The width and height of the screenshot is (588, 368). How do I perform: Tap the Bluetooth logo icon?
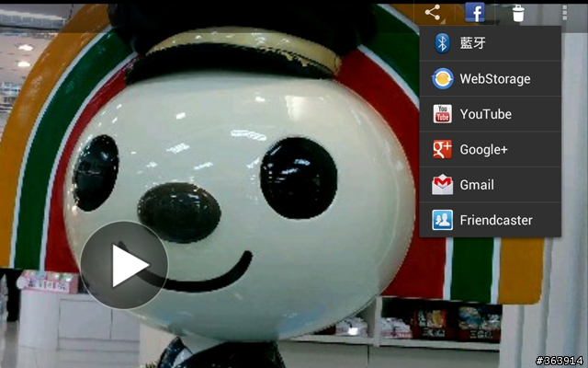point(443,43)
